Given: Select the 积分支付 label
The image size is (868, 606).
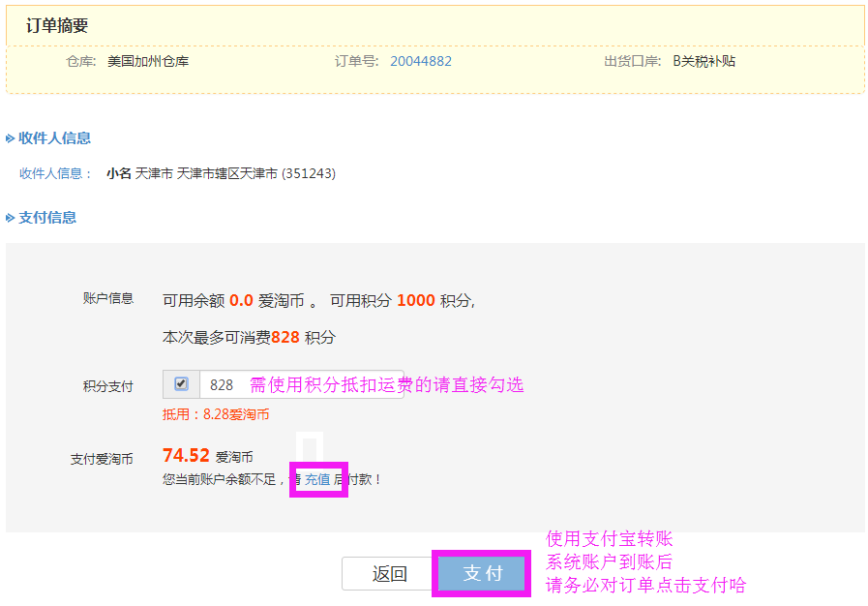Looking at the screenshot, I should (108, 386).
